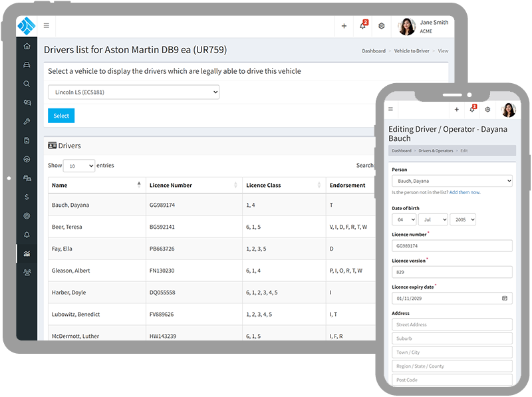The height and width of the screenshot is (397, 532).
Task: Open the bell Reminders sidebar icon
Action: click(x=27, y=235)
